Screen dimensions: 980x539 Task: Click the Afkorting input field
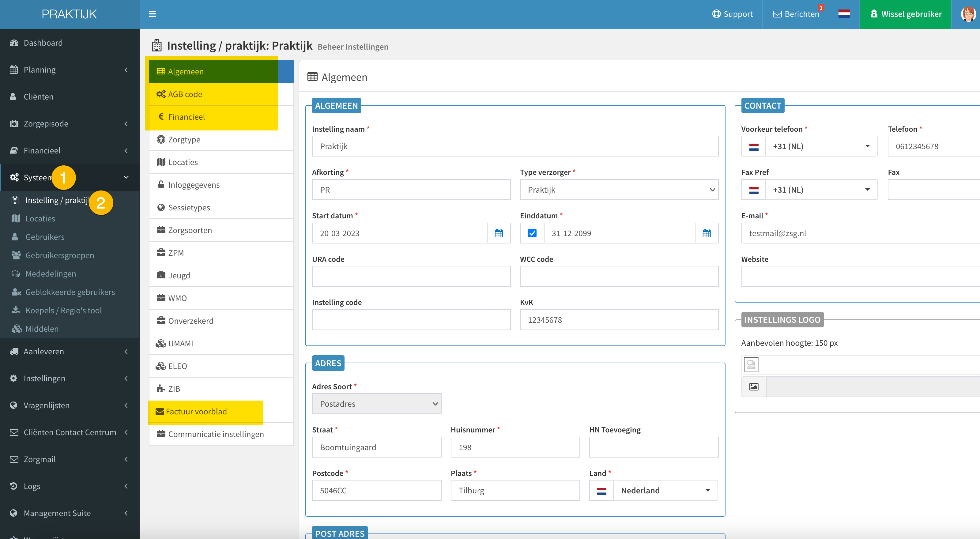coord(411,190)
